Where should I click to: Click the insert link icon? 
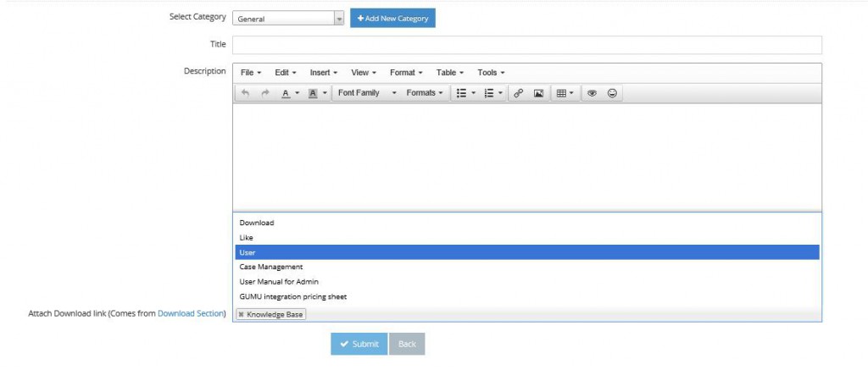[519, 93]
